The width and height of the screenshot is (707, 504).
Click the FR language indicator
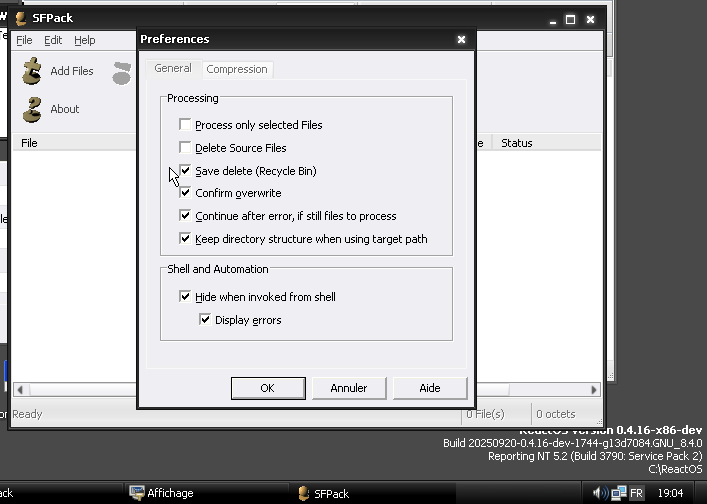[636, 493]
